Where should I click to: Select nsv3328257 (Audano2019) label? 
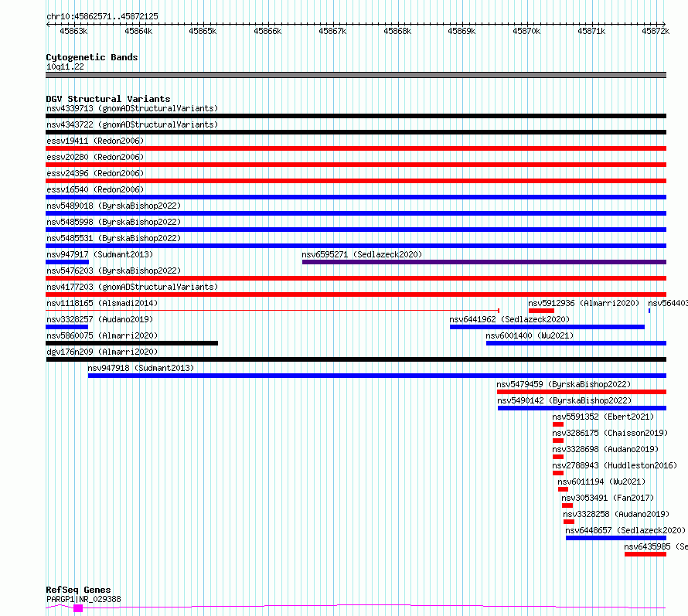pos(100,319)
